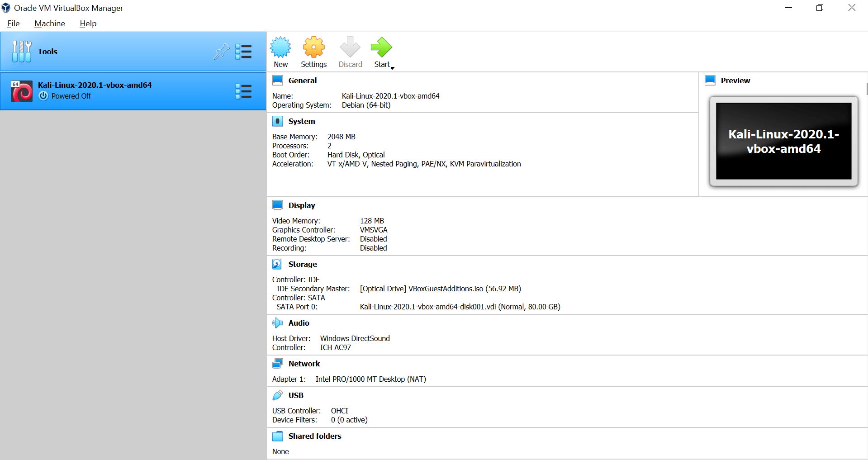Click the Storage section disk icon
Screen dimensions: 868x460
click(277, 264)
